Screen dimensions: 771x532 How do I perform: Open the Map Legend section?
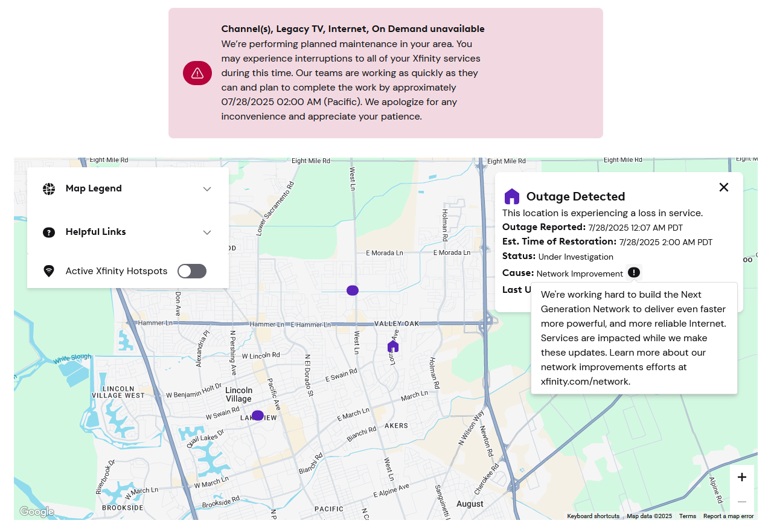click(x=128, y=189)
